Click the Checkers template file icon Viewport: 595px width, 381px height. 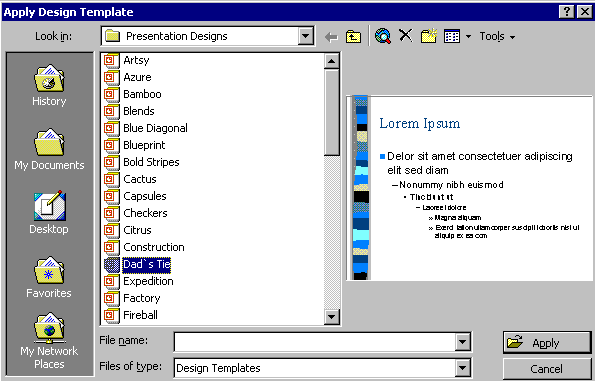pyautogui.click(x=112, y=213)
